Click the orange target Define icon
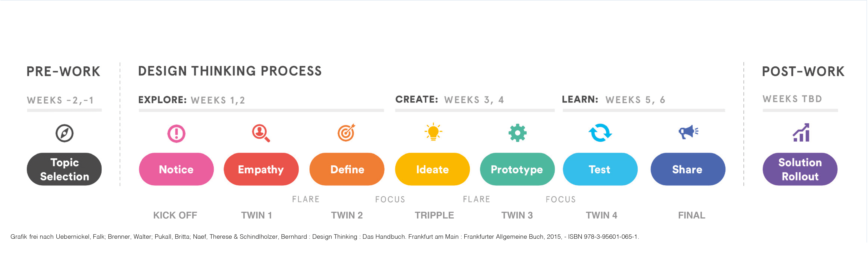The height and width of the screenshot is (256, 868). [346, 133]
